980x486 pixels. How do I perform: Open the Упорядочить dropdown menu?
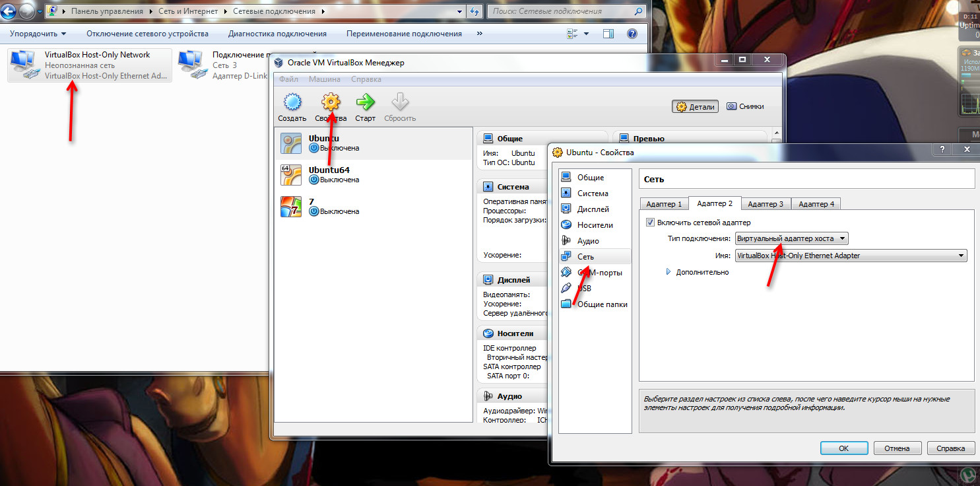[38, 34]
